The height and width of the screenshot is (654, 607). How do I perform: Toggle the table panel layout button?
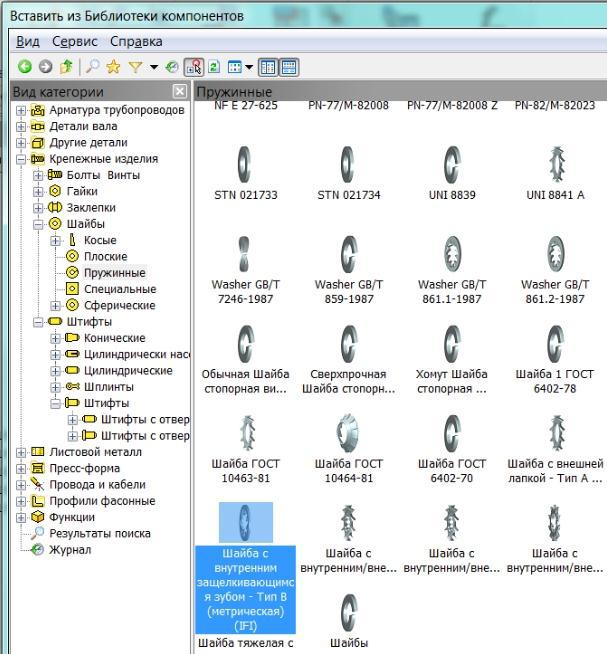tap(289, 67)
